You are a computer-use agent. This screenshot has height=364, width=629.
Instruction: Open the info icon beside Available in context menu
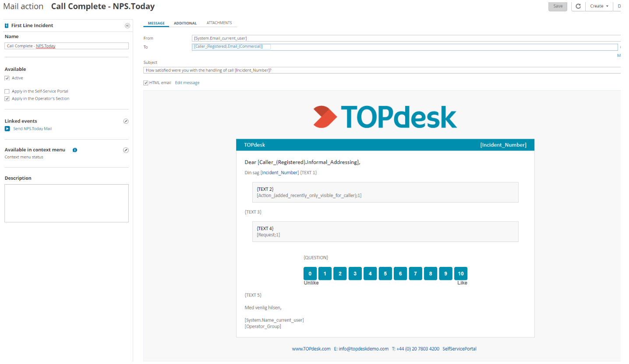(x=74, y=150)
